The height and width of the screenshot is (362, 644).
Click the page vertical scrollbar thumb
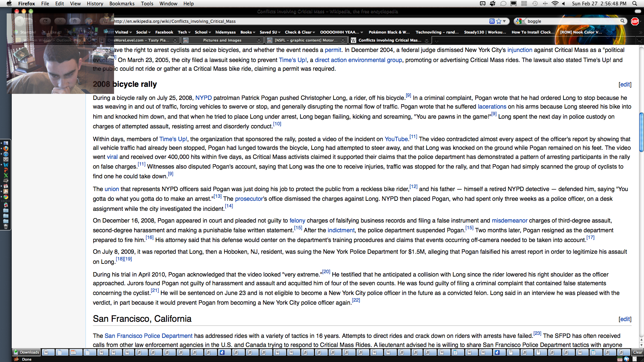click(x=641, y=132)
